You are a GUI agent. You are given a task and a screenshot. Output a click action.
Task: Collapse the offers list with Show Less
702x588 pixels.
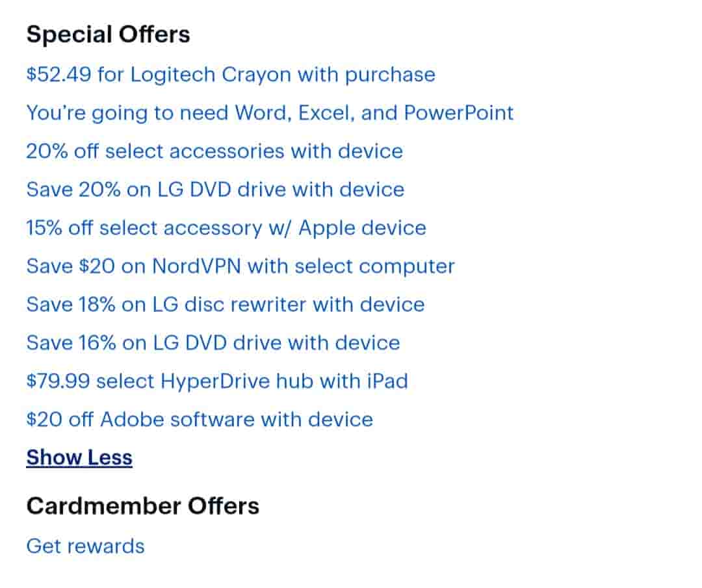click(79, 458)
